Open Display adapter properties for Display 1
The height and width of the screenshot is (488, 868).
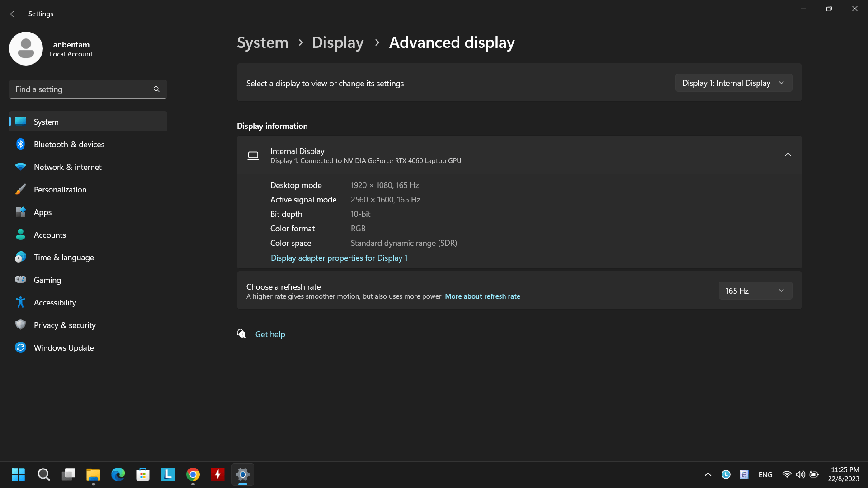pyautogui.click(x=339, y=258)
